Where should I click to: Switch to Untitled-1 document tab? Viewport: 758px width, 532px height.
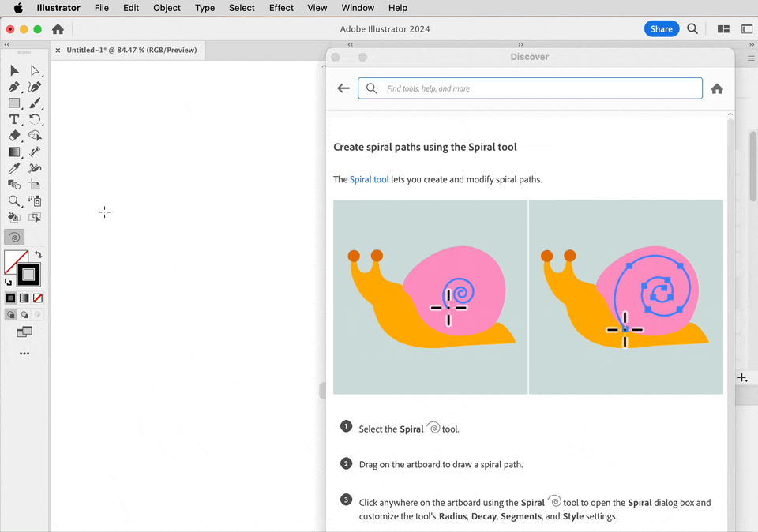132,50
